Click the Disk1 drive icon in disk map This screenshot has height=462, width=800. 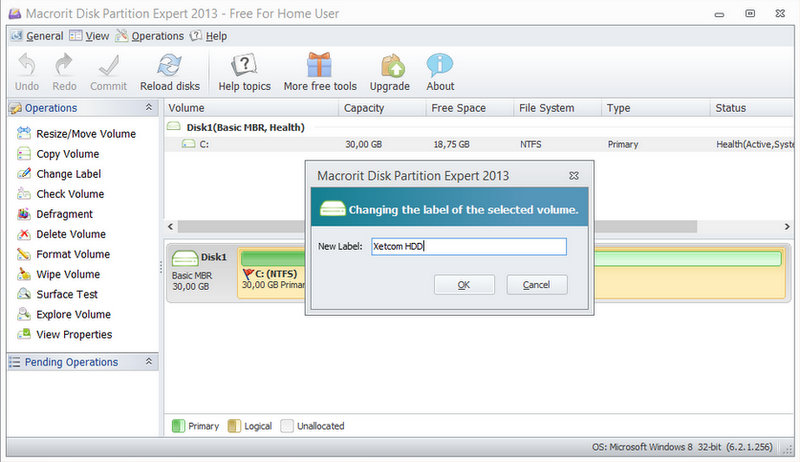click(185, 258)
